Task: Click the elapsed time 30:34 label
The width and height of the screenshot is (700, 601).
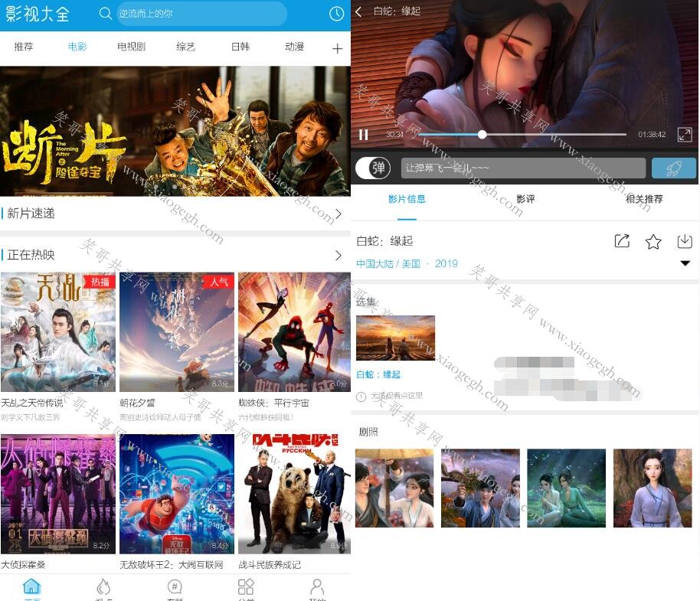Action: point(394,134)
